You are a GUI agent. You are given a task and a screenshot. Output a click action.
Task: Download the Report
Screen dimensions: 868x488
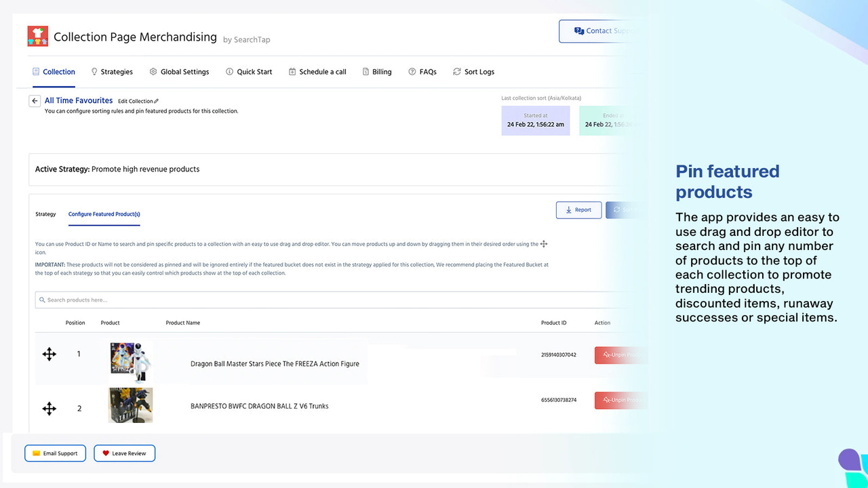point(578,209)
